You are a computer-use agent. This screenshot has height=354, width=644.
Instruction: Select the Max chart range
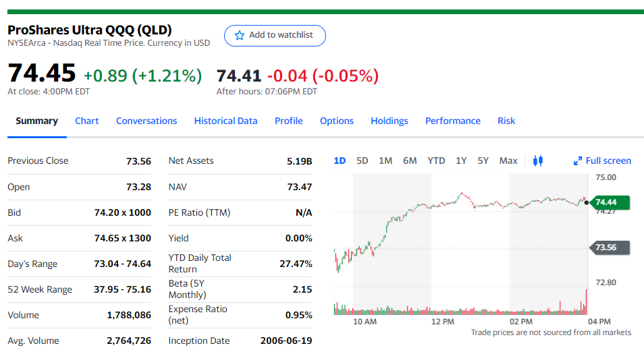pyautogui.click(x=508, y=160)
